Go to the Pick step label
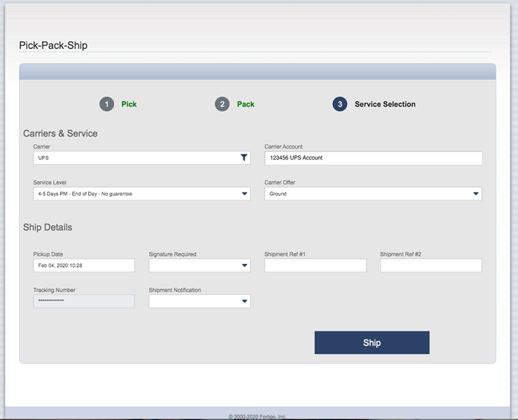518x420 pixels. tap(129, 104)
